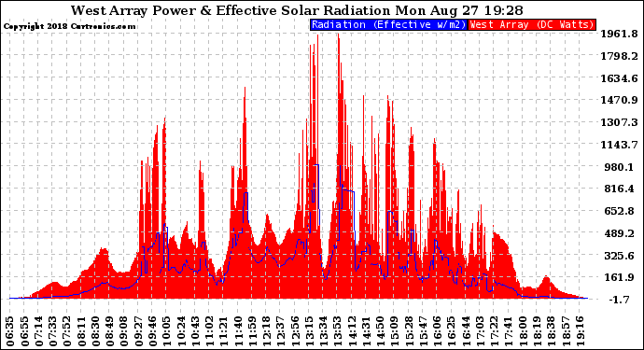Click the 11:40 time axis label
The image size is (644, 350).
239,331
